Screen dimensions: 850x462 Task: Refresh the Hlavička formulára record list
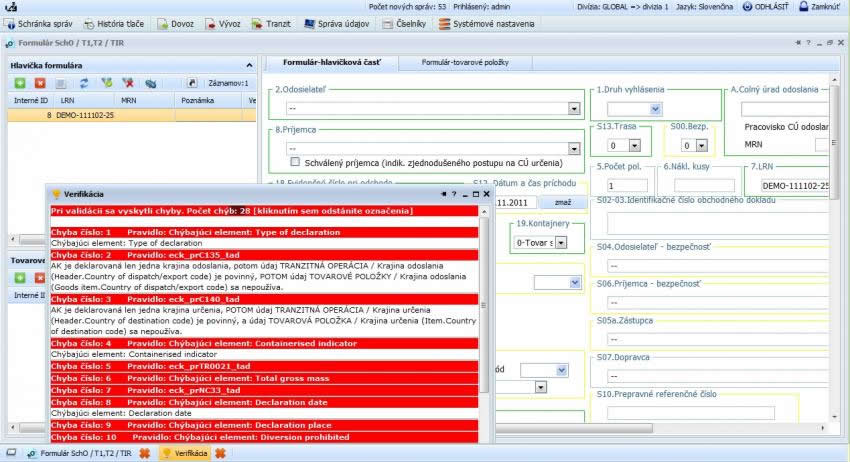coord(84,83)
